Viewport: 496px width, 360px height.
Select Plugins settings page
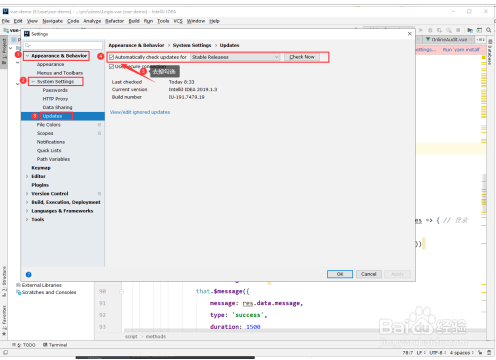coord(40,185)
